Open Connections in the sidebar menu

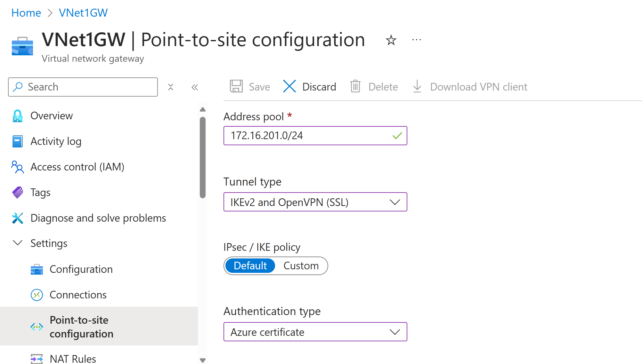(x=78, y=295)
